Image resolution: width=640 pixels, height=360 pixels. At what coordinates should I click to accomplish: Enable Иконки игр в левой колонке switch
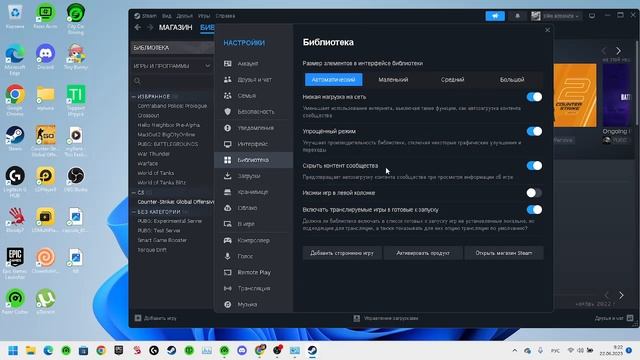534,193
